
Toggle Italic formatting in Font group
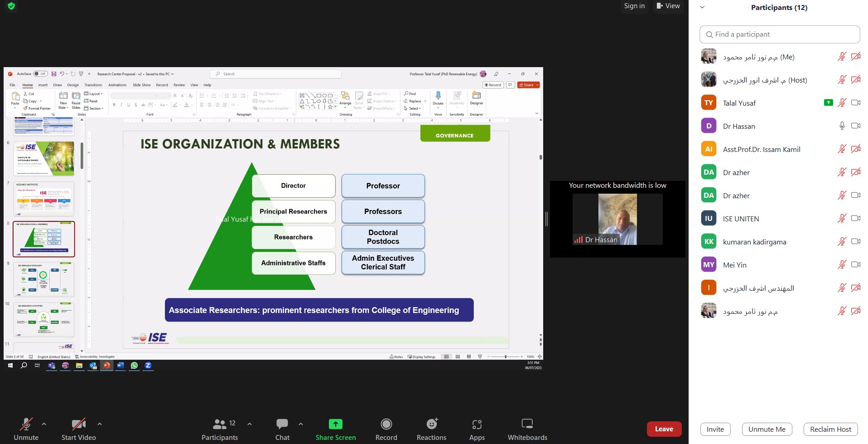tap(121, 105)
